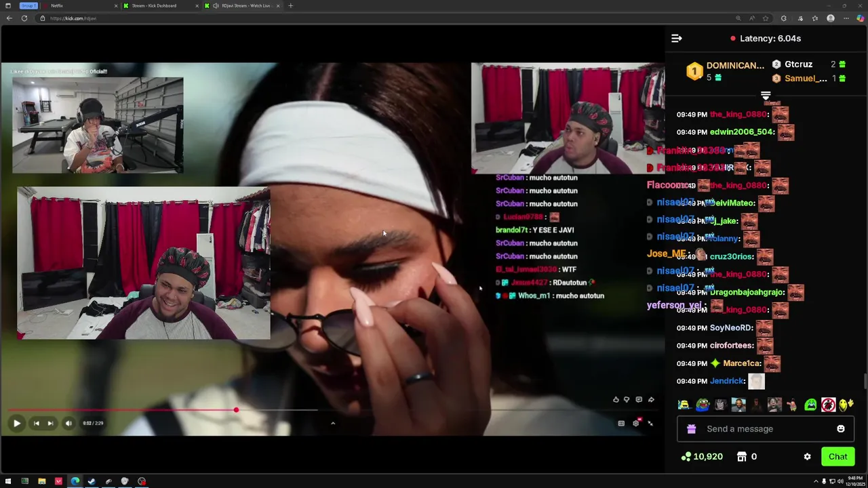Image resolution: width=868 pixels, height=488 pixels.
Task: Insert the Patrick Star emote
Action: coord(792,405)
